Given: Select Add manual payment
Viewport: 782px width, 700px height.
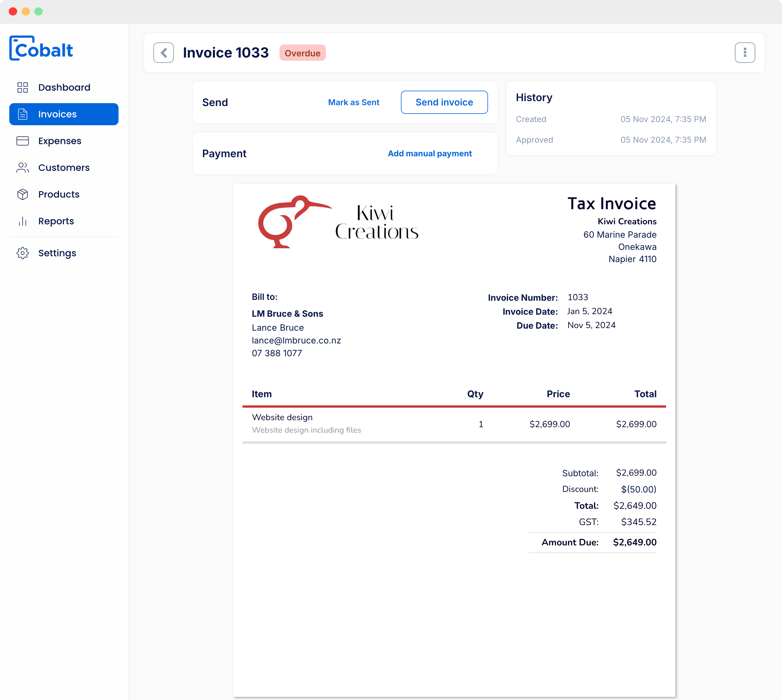Looking at the screenshot, I should coord(430,153).
